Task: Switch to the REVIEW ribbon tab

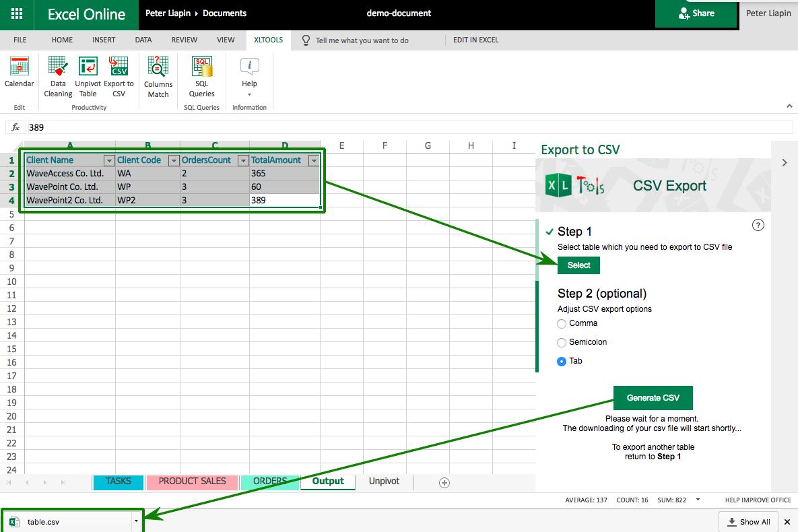Action: (185, 40)
